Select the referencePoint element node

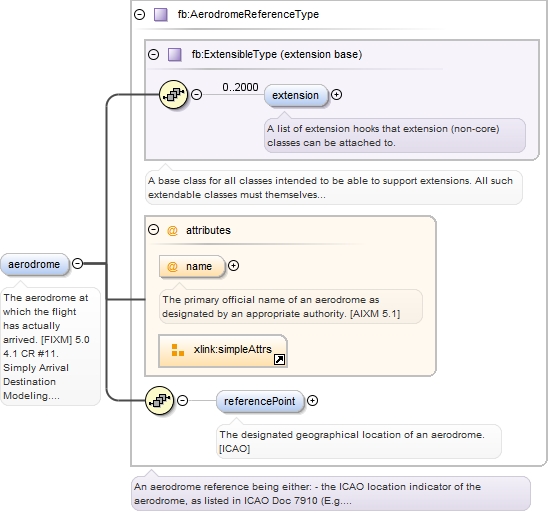pyautogui.click(x=260, y=401)
